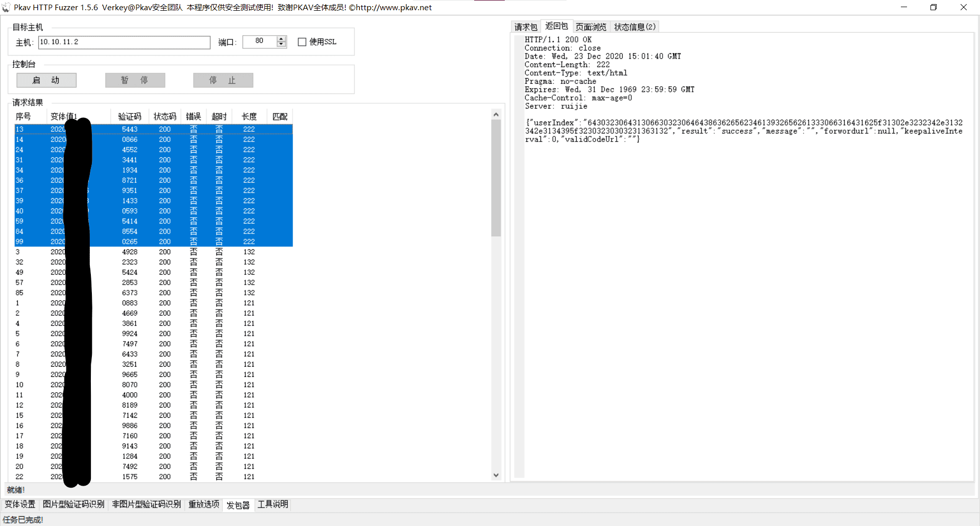Click the 启动 start button

46,80
